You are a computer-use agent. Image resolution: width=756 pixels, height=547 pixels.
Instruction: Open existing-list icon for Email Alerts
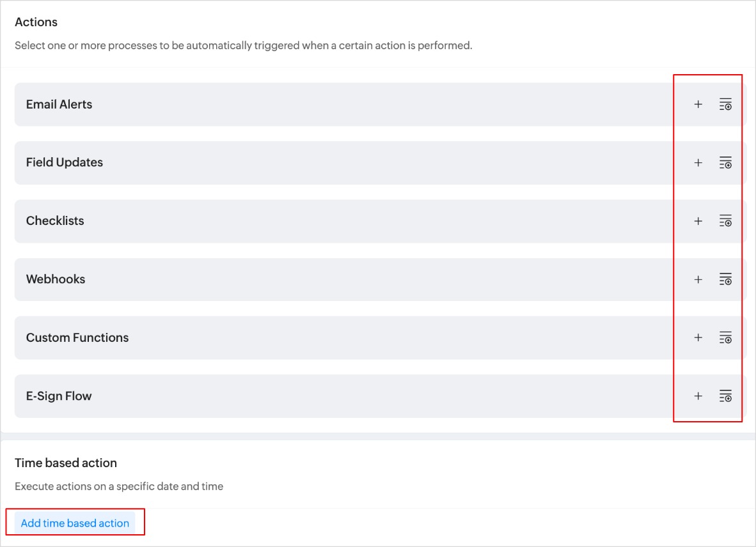tap(725, 104)
